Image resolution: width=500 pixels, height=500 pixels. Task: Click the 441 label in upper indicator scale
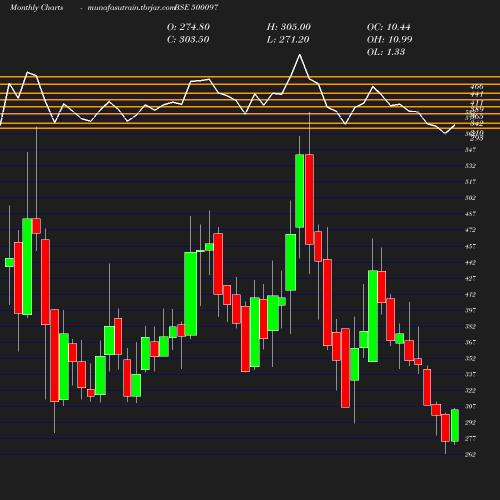click(477, 94)
